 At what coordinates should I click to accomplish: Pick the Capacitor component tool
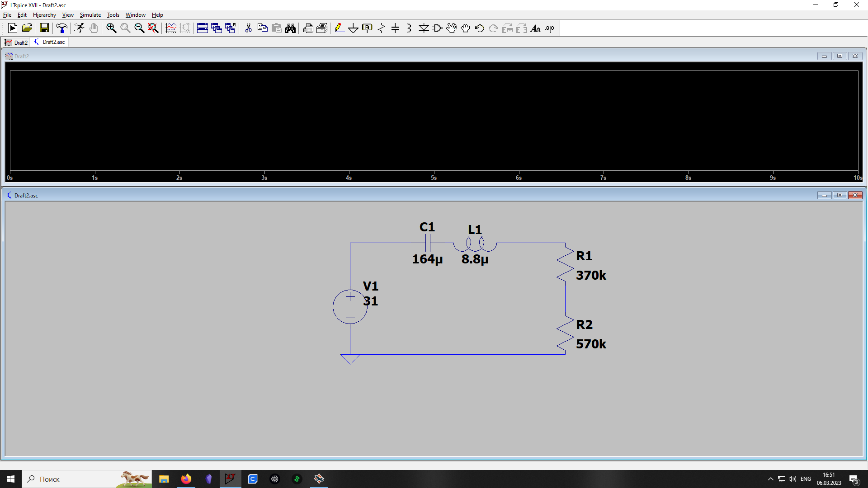[395, 28]
